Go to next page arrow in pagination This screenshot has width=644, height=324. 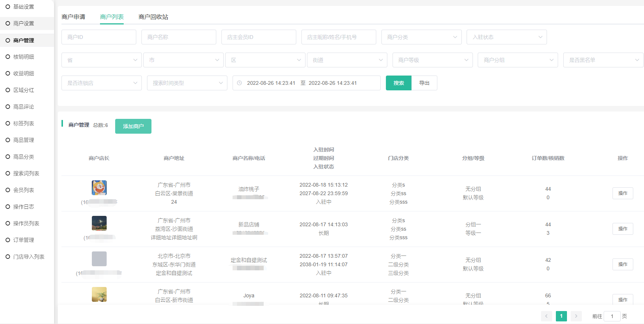tap(576, 316)
